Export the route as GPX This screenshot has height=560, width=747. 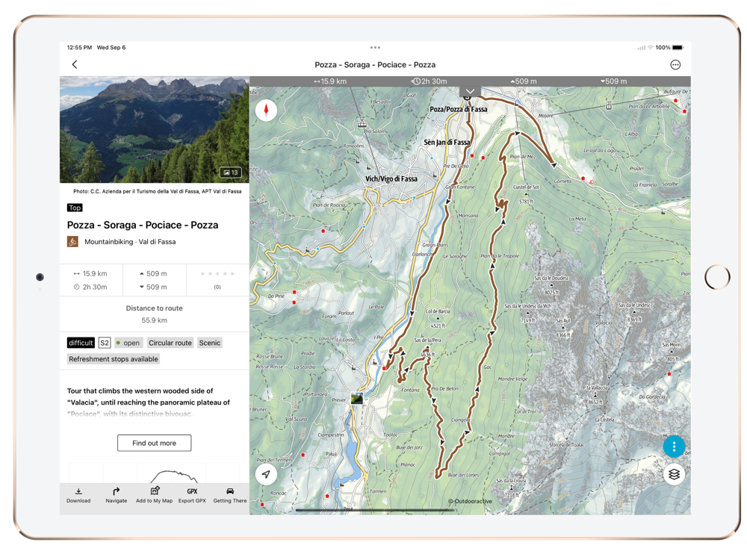(x=192, y=495)
